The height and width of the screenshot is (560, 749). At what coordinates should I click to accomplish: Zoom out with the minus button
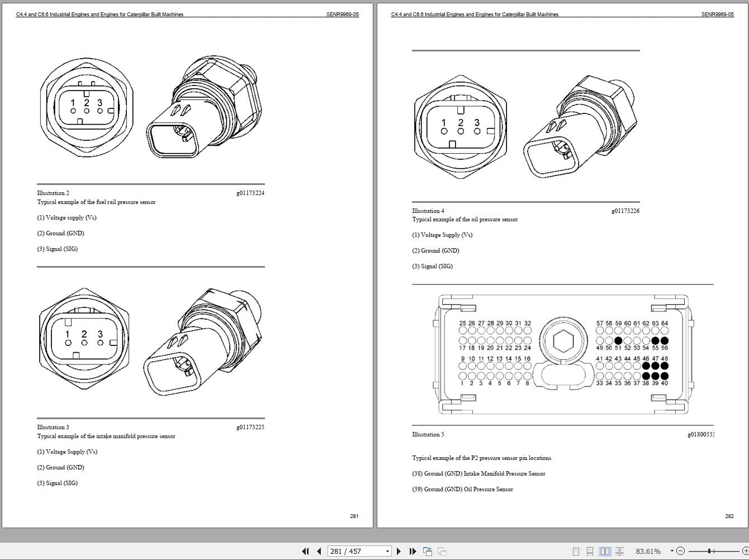click(681, 551)
